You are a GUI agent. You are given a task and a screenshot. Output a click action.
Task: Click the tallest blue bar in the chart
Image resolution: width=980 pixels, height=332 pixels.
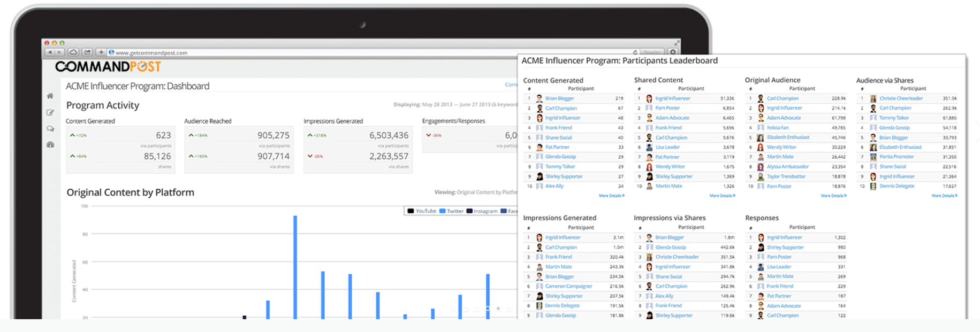(x=295, y=267)
